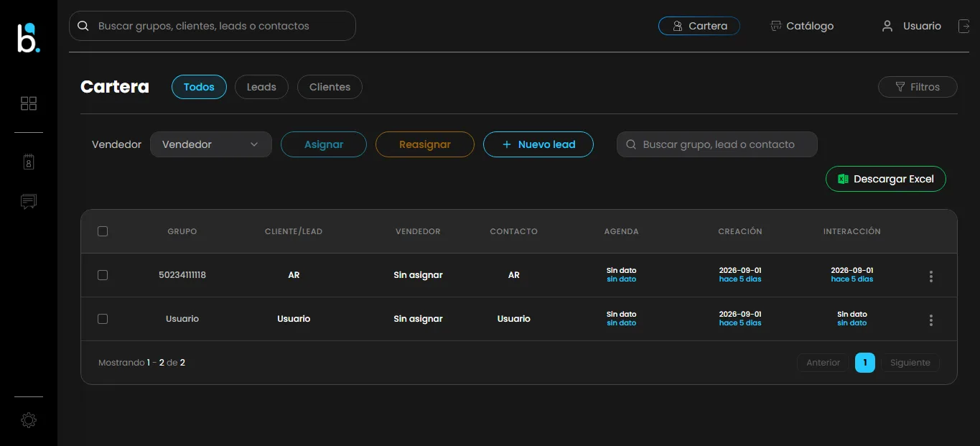Go to the Anterior page
This screenshot has width=980, height=446.
(x=823, y=363)
